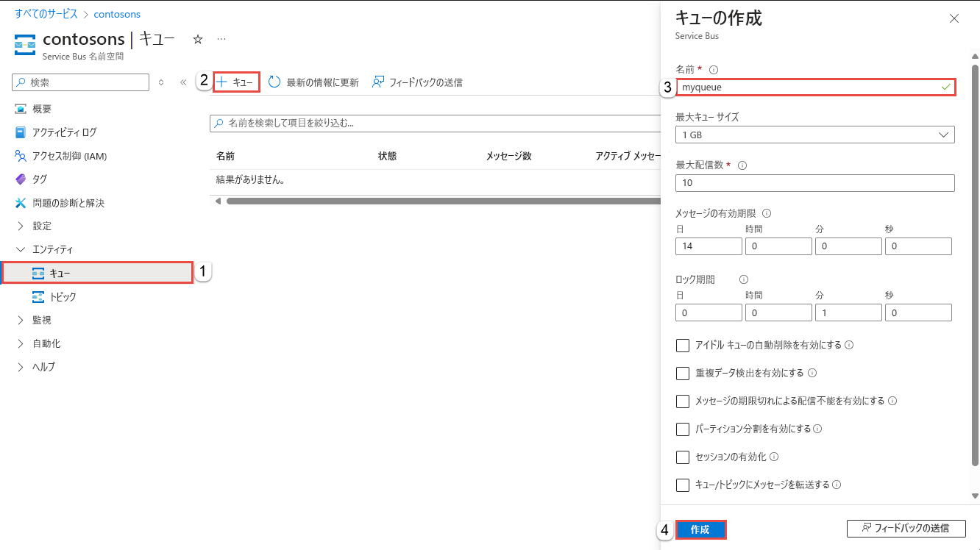
Task: Click the トピック topic icon in the sidebar
Action: pos(38,297)
